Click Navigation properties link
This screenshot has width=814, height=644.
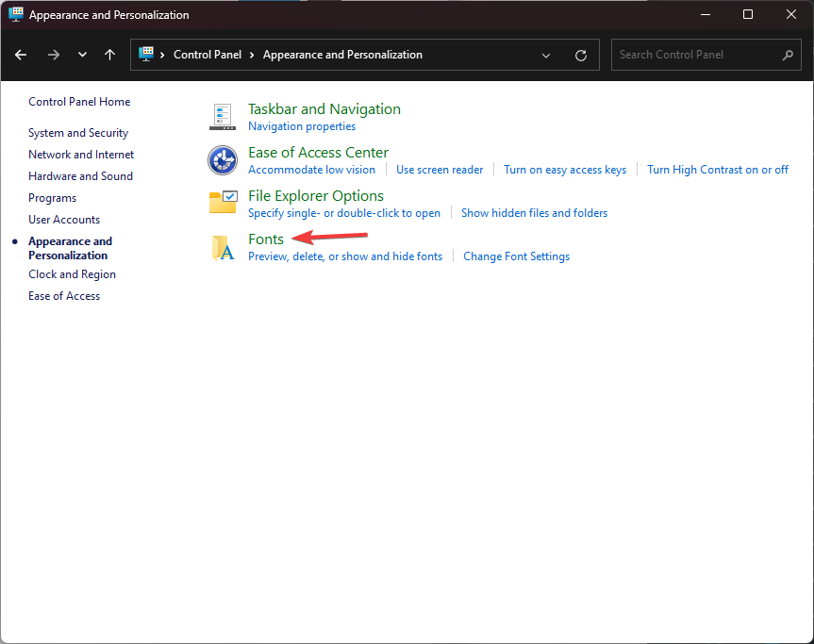click(x=302, y=126)
